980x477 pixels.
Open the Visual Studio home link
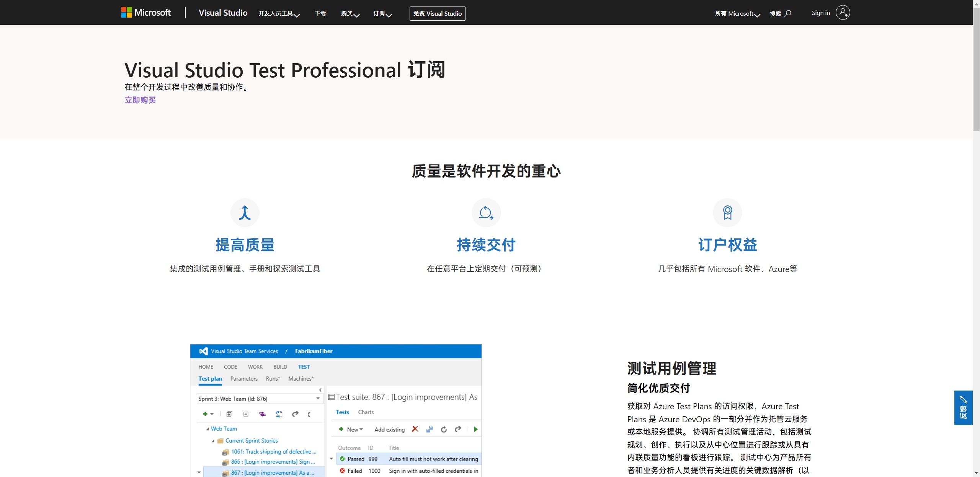(x=223, y=13)
